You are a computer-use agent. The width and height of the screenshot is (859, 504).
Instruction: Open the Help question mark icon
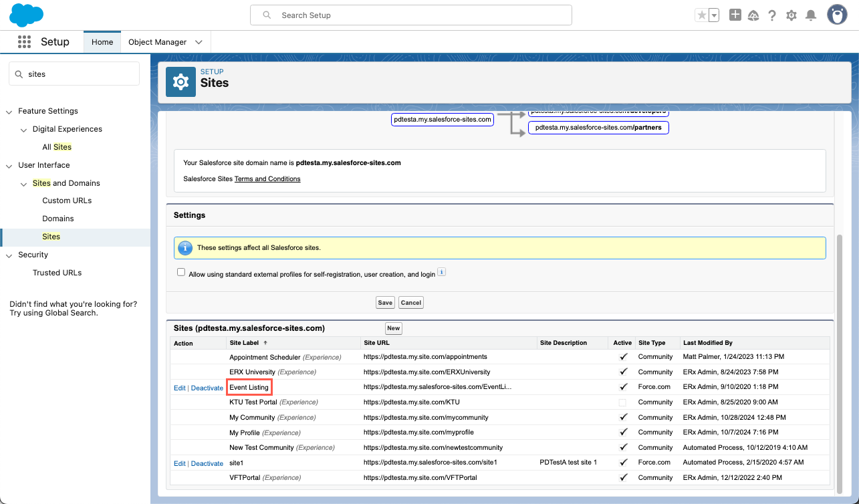772,15
